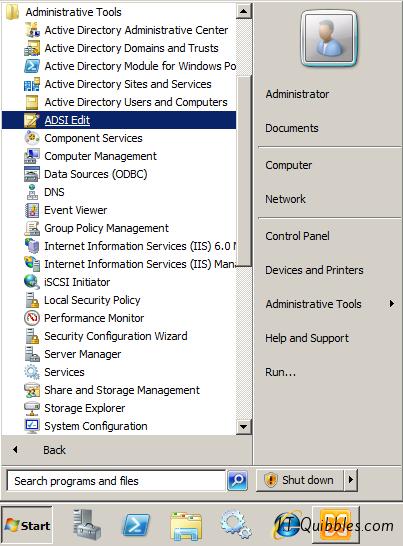Viewport: 403px width, 546px height.
Task: Click the programs list scroll down arrow
Action: tap(243, 427)
